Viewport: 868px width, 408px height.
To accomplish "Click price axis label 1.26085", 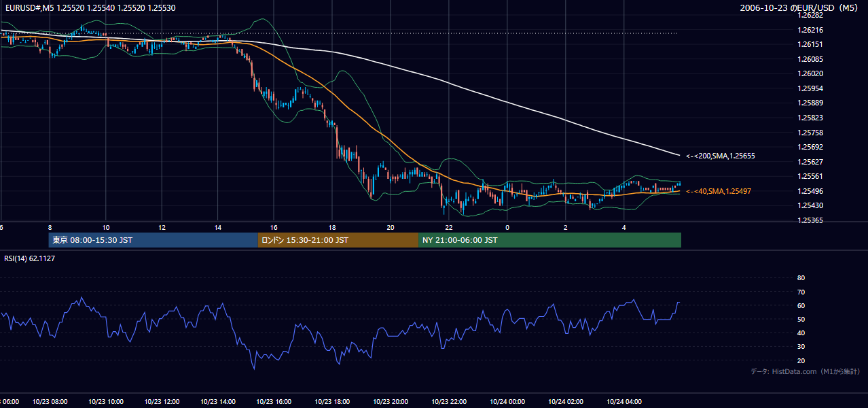I will (x=810, y=59).
